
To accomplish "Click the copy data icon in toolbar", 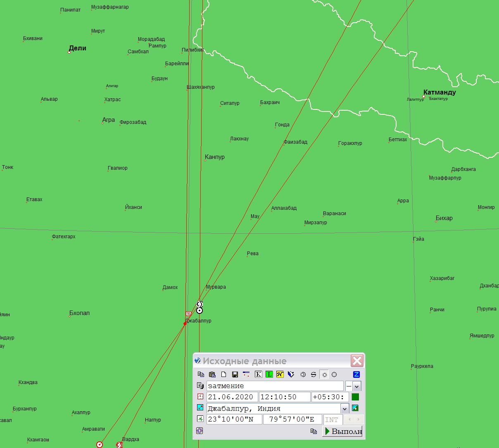I will [x=201, y=375].
